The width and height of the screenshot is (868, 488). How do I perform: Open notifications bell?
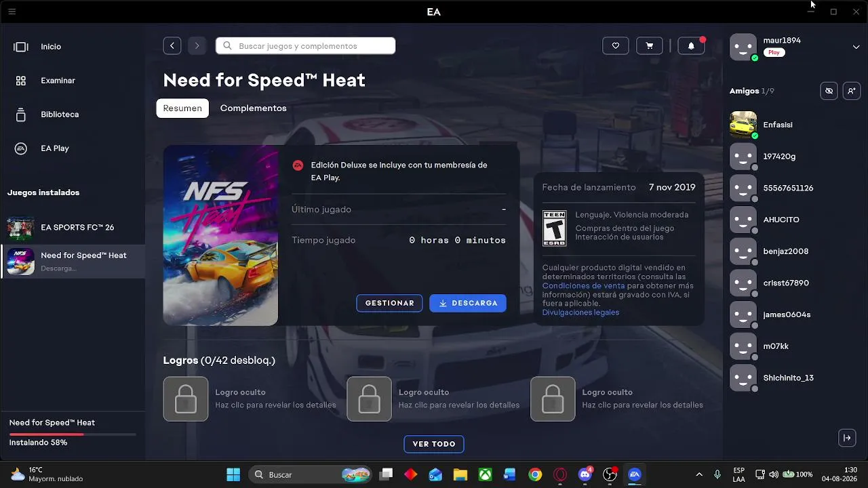click(x=691, y=45)
